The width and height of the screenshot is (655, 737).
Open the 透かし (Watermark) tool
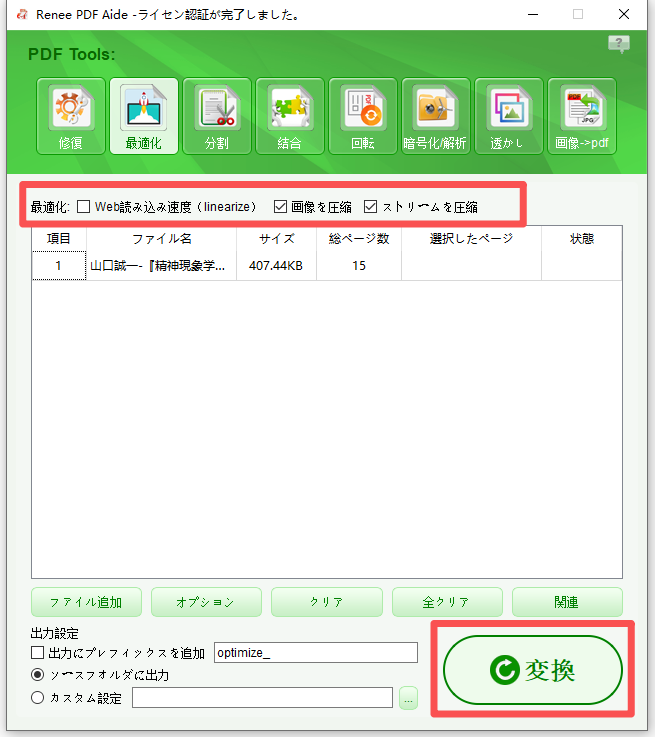coord(509,116)
